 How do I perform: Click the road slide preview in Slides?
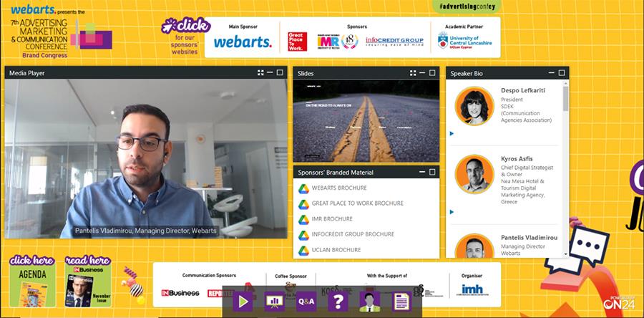point(366,121)
